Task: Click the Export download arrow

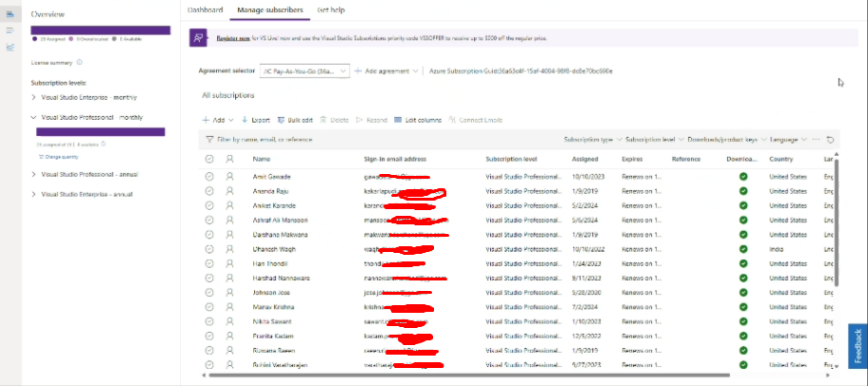Action: (244, 120)
